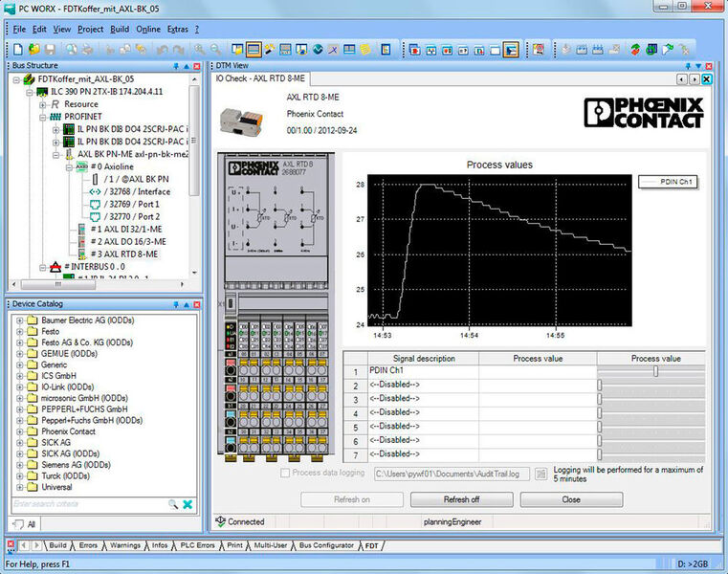This screenshot has width=728, height=574.
Task: Expand the SICK AG (IODDs) folder
Action: pos(19,453)
